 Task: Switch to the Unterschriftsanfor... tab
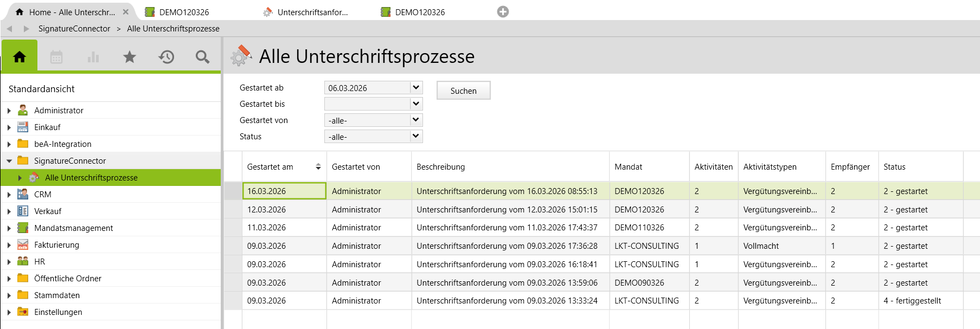(312, 12)
